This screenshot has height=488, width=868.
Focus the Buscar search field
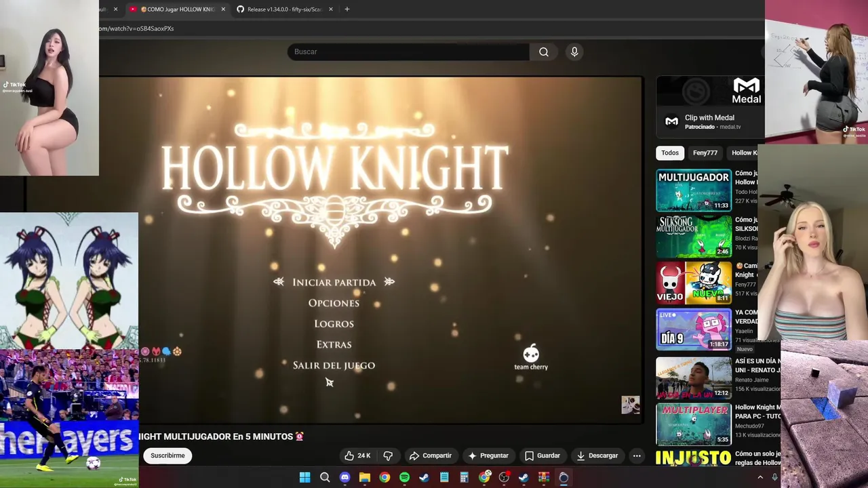[x=408, y=52]
